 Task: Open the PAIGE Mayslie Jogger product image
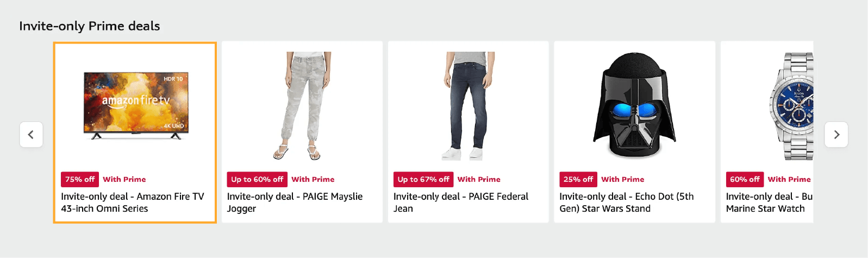(x=302, y=106)
